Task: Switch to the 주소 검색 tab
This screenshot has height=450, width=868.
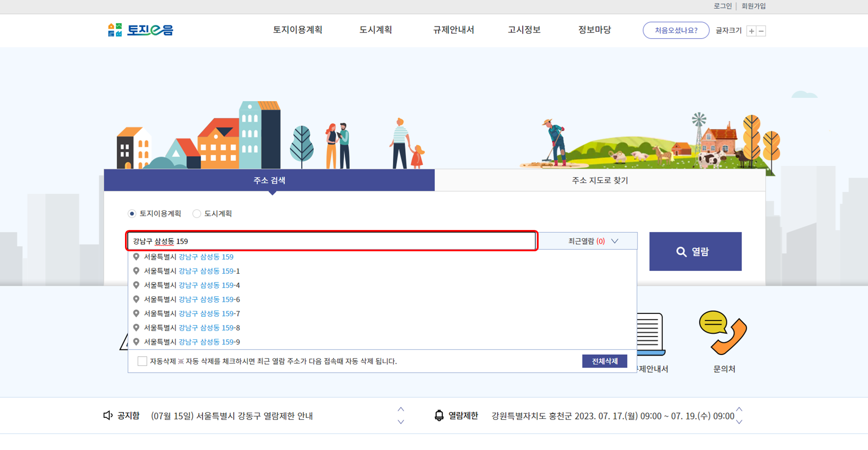Action: 269,180
